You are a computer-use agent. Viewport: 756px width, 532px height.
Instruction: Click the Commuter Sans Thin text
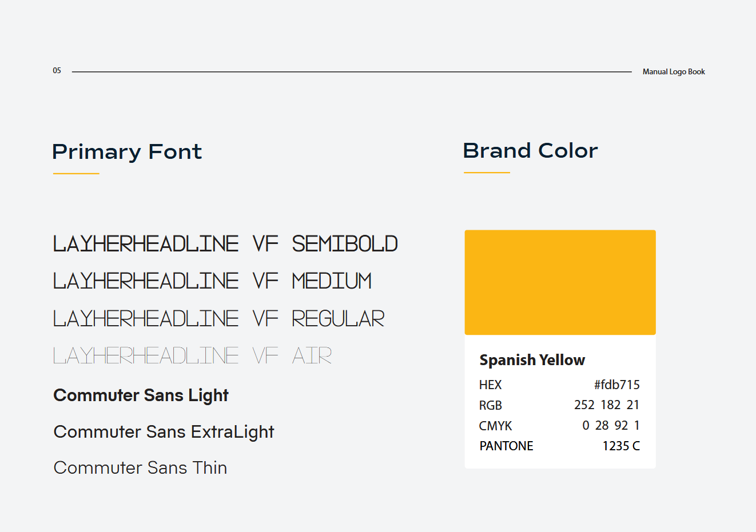(x=140, y=468)
